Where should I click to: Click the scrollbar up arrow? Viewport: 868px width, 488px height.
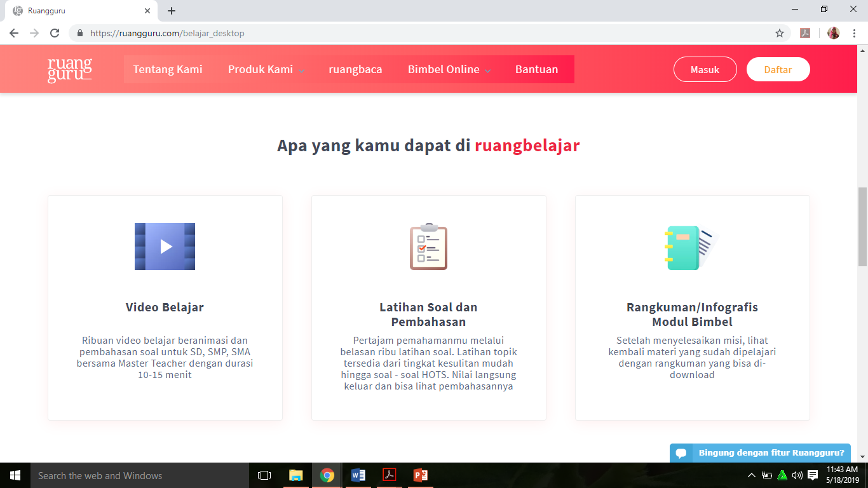pyautogui.click(x=862, y=50)
